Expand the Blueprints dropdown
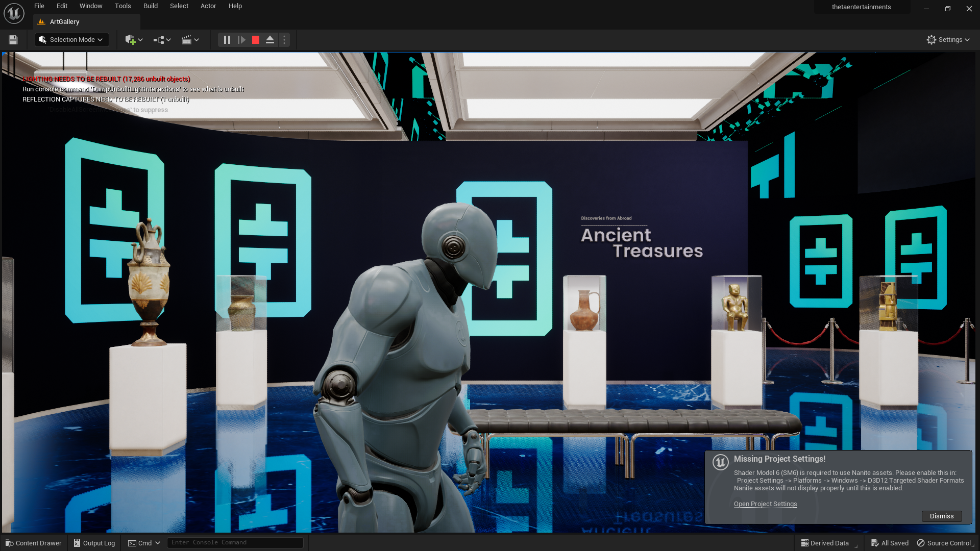The height and width of the screenshot is (551, 980). coord(162,40)
